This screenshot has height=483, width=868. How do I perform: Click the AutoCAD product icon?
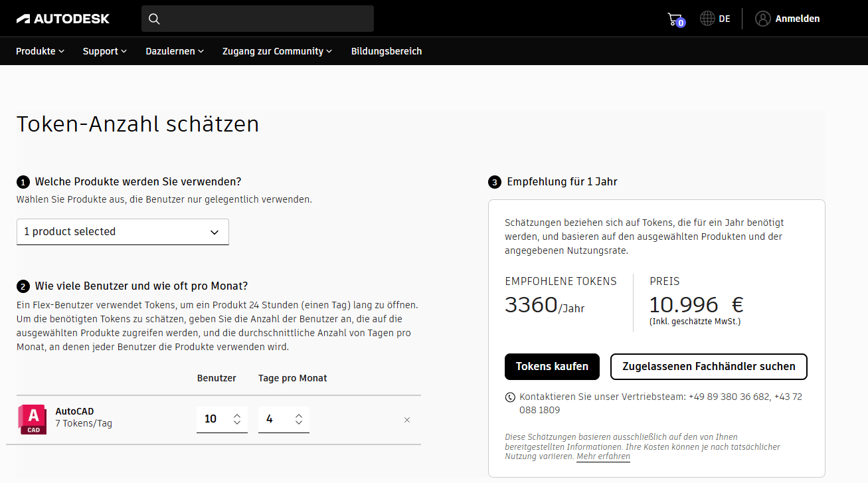[32, 419]
